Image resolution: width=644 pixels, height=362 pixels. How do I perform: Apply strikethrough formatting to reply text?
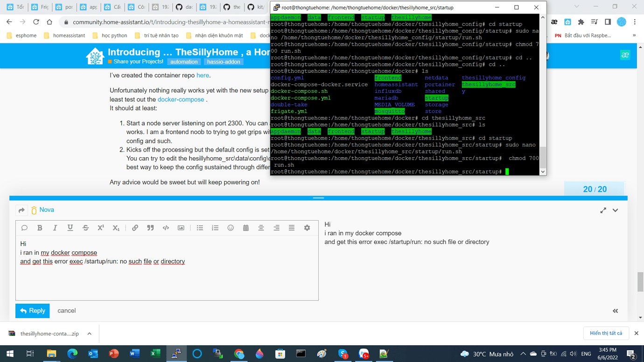coord(85,228)
